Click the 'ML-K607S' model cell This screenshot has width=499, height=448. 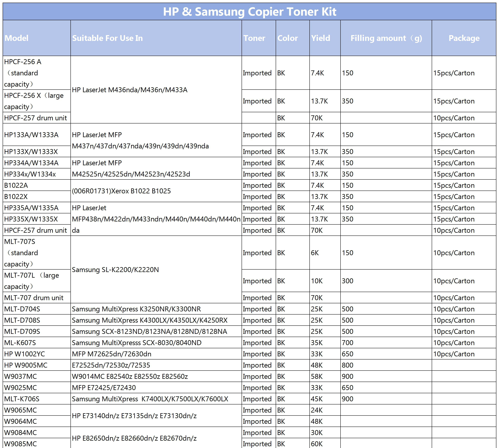click(x=37, y=343)
